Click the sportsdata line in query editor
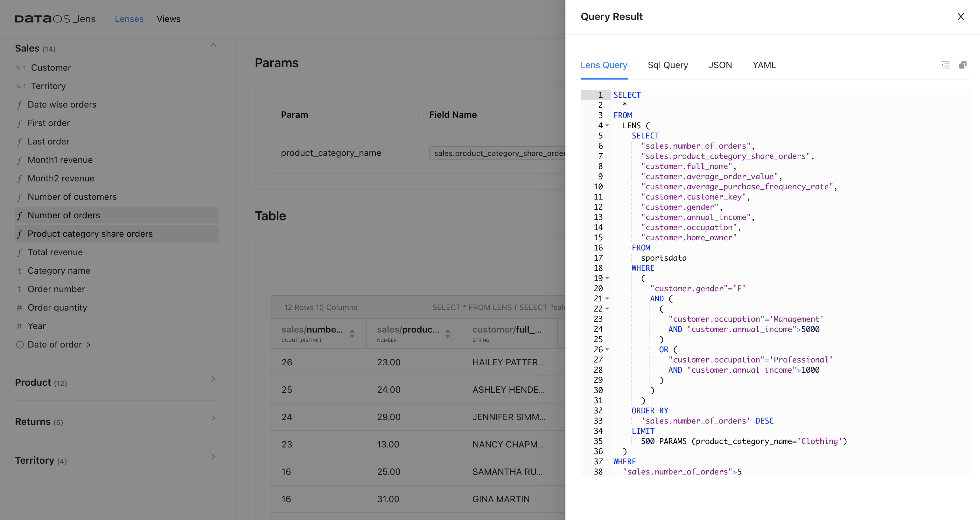Image resolution: width=980 pixels, height=520 pixels. (663, 258)
